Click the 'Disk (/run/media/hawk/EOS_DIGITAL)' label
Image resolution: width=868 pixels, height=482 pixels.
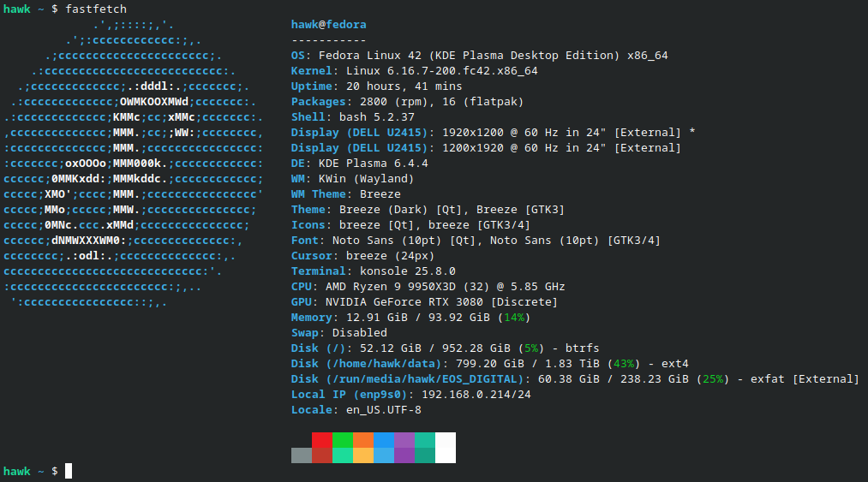(x=407, y=379)
